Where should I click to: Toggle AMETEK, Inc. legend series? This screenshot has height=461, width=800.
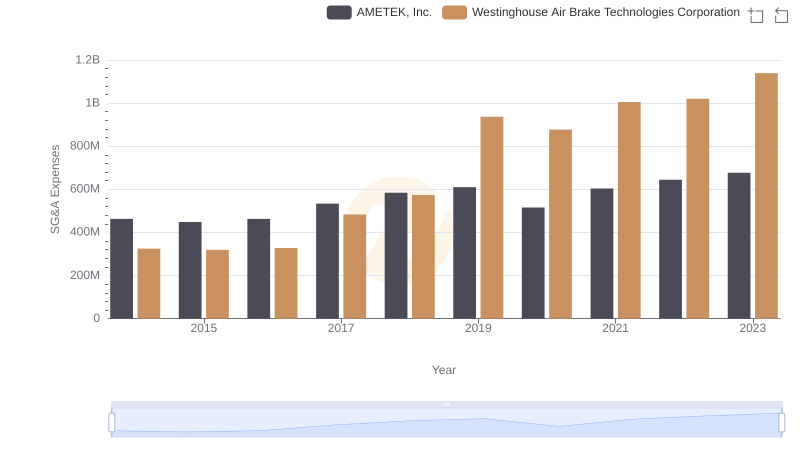[379, 12]
